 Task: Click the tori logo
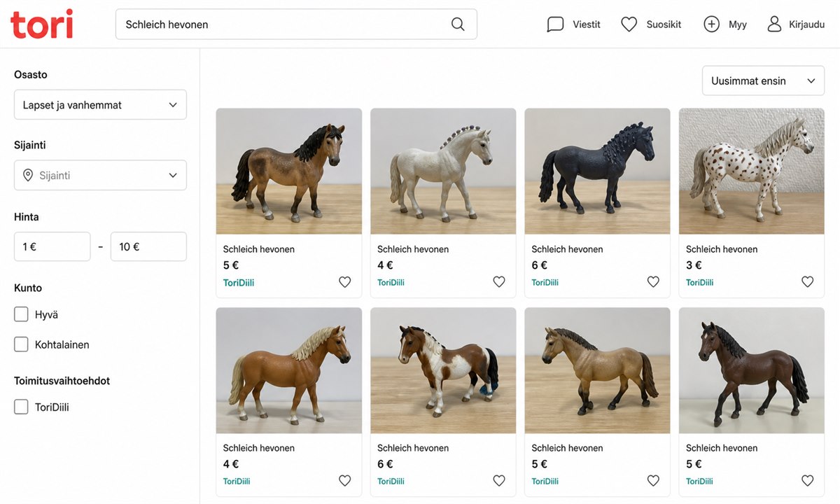click(41, 24)
